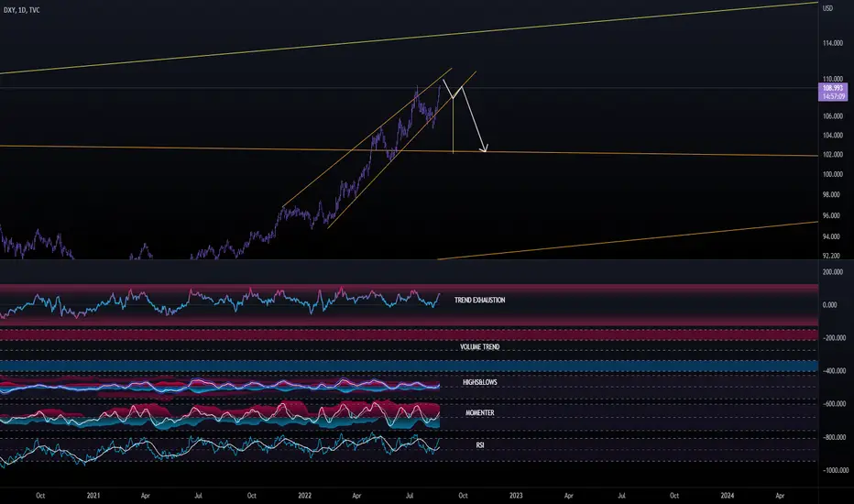Click the 96.000 price axis value

pos(831,215)
